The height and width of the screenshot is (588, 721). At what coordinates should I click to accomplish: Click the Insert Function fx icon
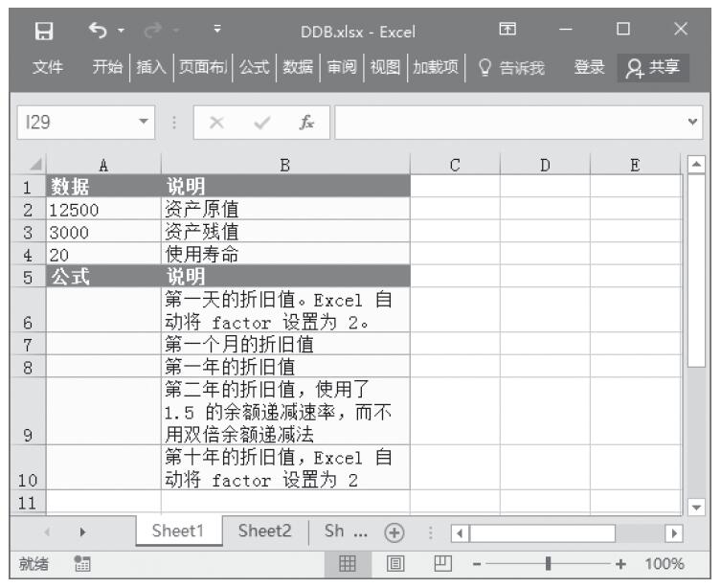306,122
